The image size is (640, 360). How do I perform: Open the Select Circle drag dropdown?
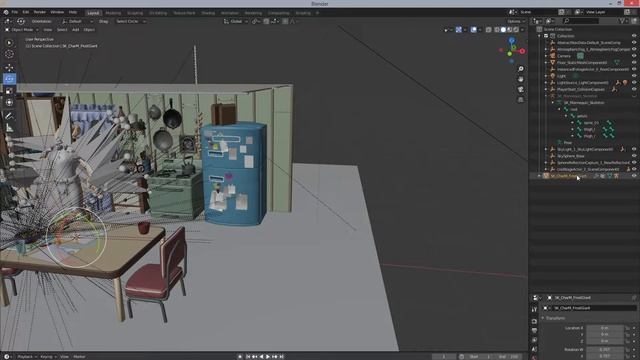click(130, 21)
